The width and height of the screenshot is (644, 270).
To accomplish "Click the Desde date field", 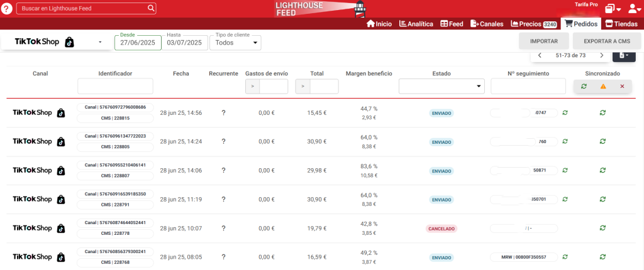I will [138, 42].
